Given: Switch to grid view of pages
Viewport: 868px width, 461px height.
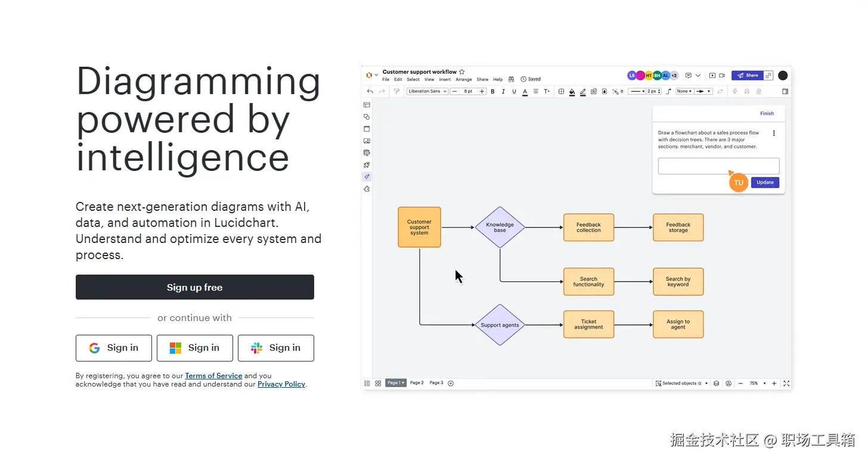Looking at the screenshot, I should (378, 383).
